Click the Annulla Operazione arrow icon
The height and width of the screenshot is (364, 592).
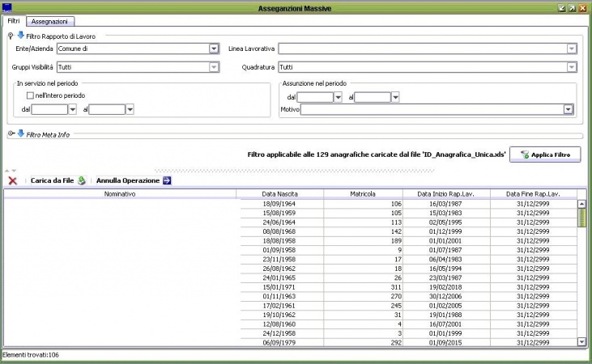167,180
